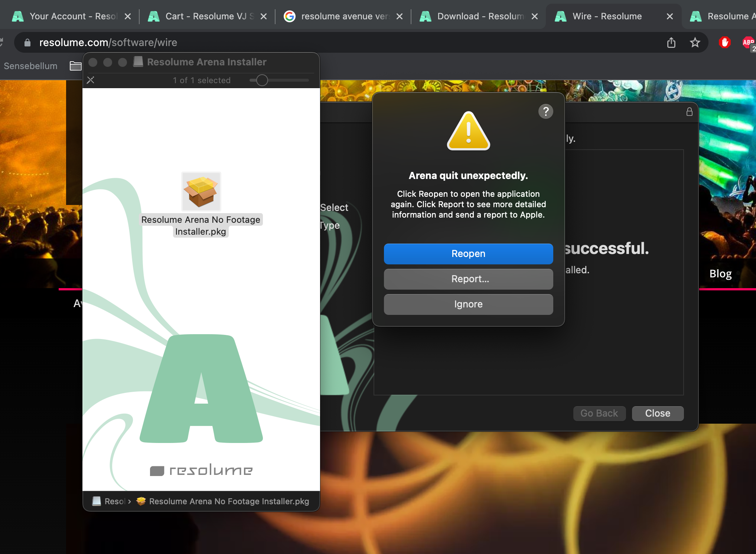Screen dimensions: 756x554
Task: Click the site padlock icon in URL bar
Action: (x=27, y=43)
